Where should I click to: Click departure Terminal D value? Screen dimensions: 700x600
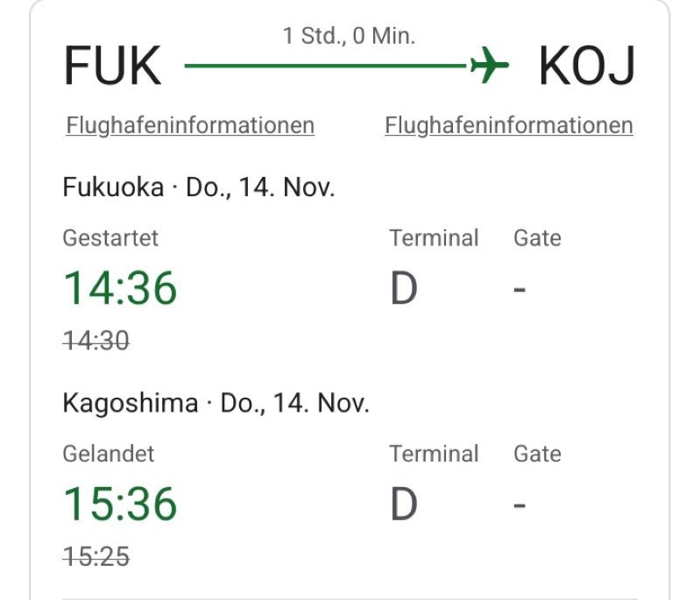pyautogui.click(x=404, y=289)
